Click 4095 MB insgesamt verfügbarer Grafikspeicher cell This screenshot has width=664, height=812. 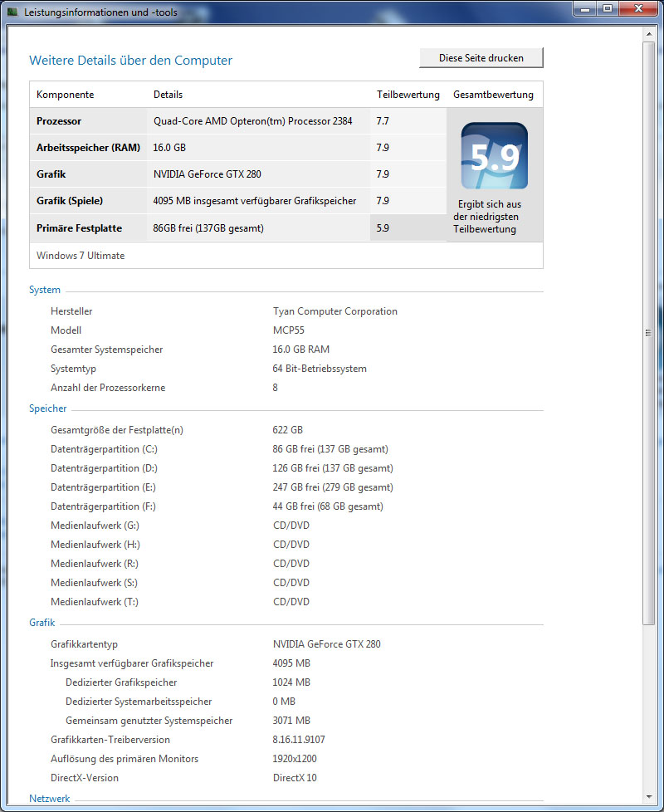click(x=255, y=201)
